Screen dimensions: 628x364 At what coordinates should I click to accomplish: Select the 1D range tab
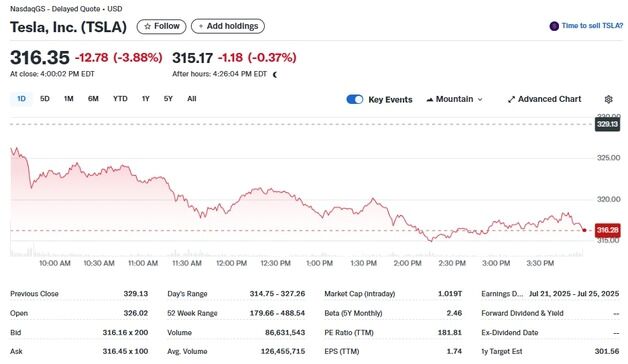point(21,99)
